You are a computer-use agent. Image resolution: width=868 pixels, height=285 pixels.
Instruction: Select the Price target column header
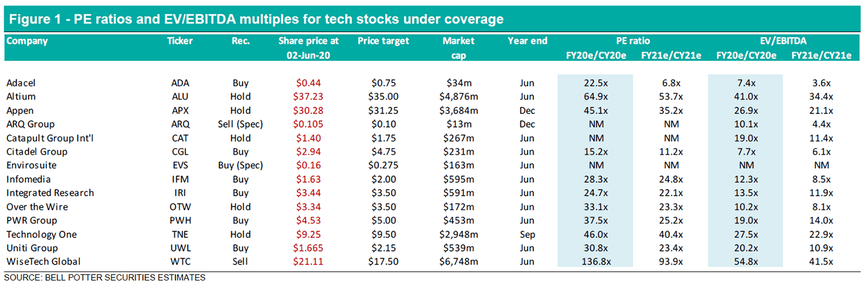click(x=383, y=42)
